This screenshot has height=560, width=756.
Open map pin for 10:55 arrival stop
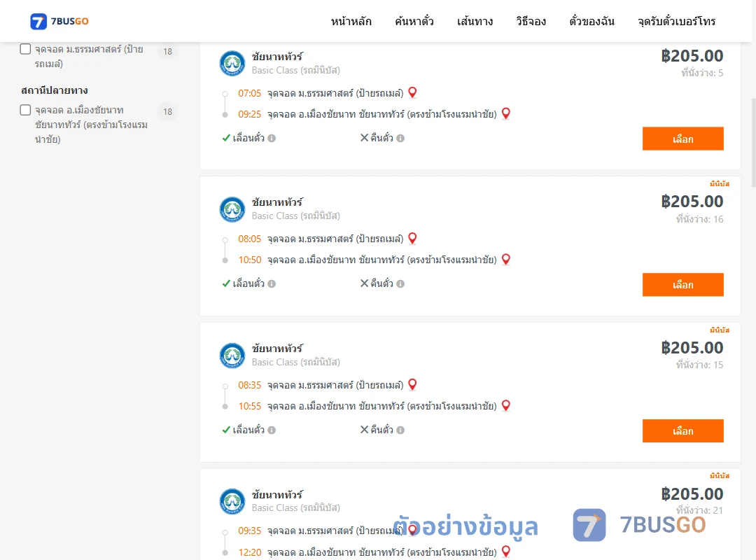[506, 406]
